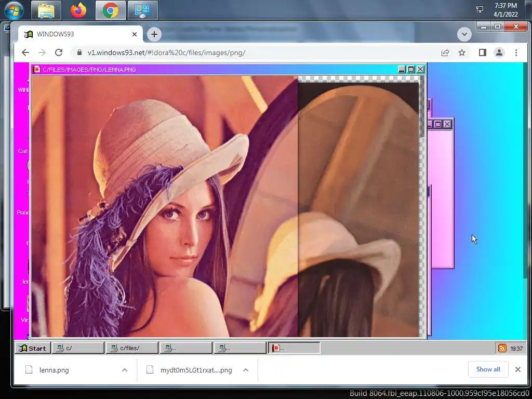Select the third Windows93 taskbar item

187,348
